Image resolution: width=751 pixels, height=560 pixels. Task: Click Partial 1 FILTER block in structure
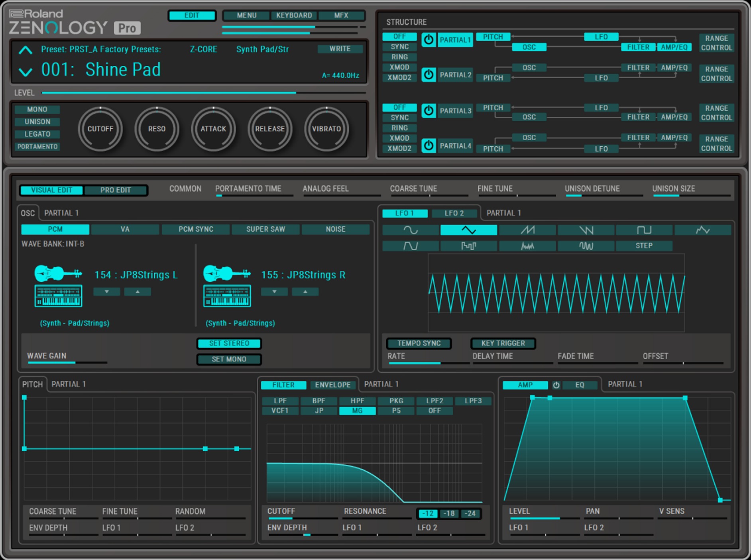[x=638, y=47]
